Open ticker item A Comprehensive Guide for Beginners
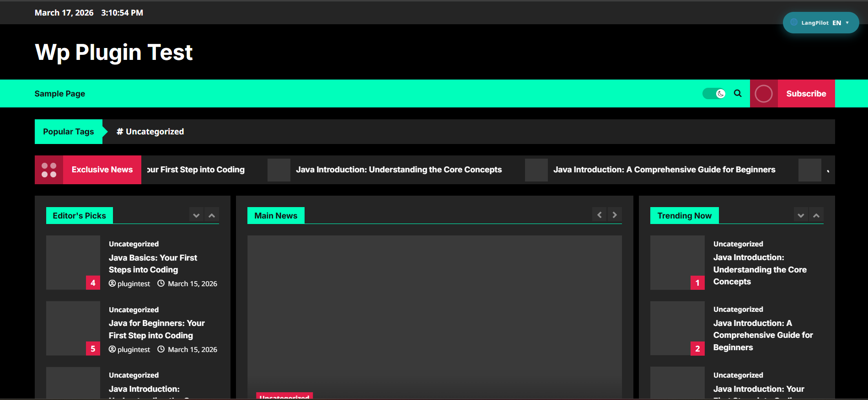Screen dimensions: 868x400 click(664, 170)
